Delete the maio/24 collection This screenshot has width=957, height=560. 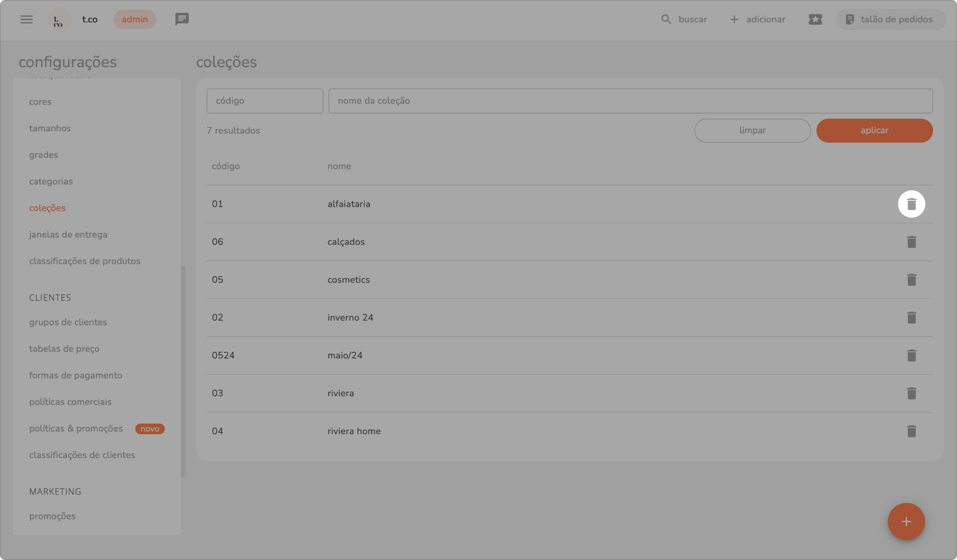pyautogui.click(x=911, y=355)
